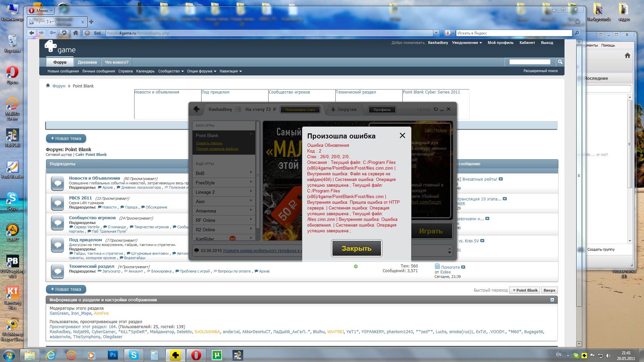
Task: Open Photoshop from the taskbar
Action: click(x=113, y=355)
